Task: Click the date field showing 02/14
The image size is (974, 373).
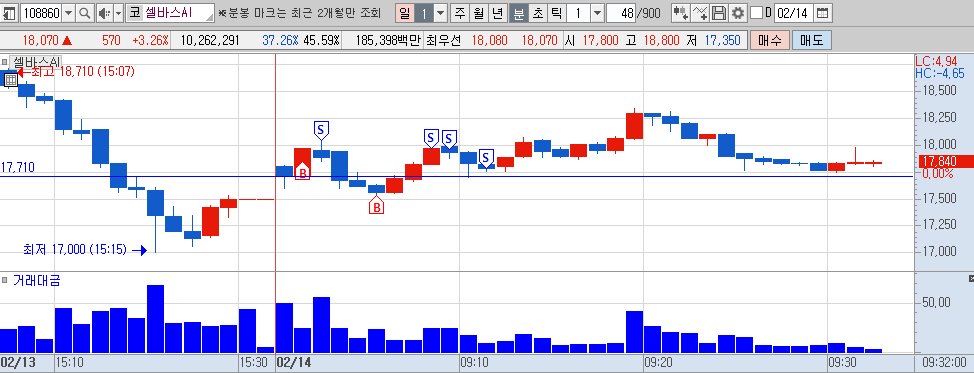Action: (x=793, y=12)
